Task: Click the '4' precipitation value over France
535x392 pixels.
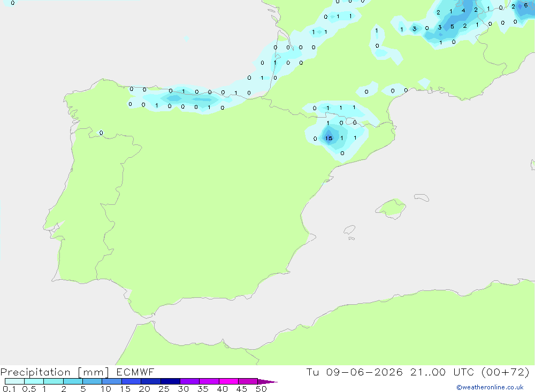Action: (463, 10)
